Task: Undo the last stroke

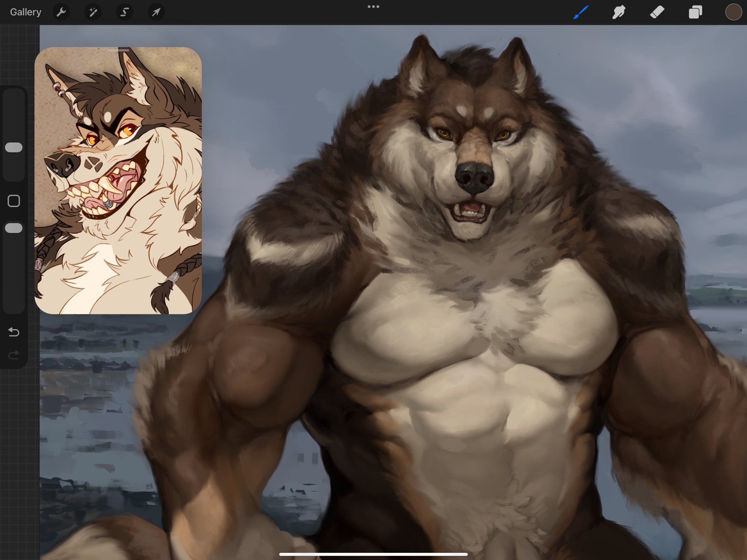Action: 14,332
